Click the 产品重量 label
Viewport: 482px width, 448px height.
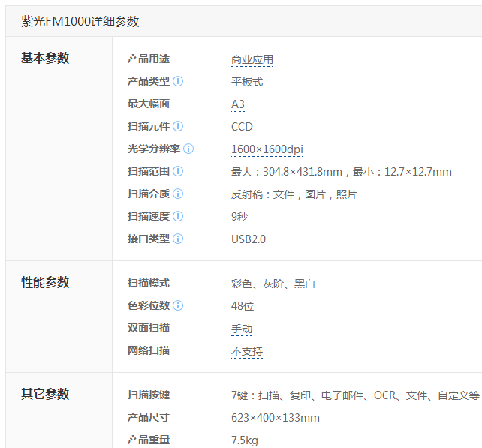coord(149,440)
